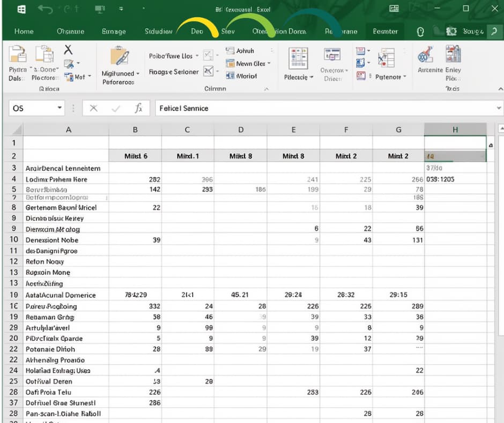Cancel formula entry with X button
The width and height of the screenshot is (504, 423).
[93, 108]
